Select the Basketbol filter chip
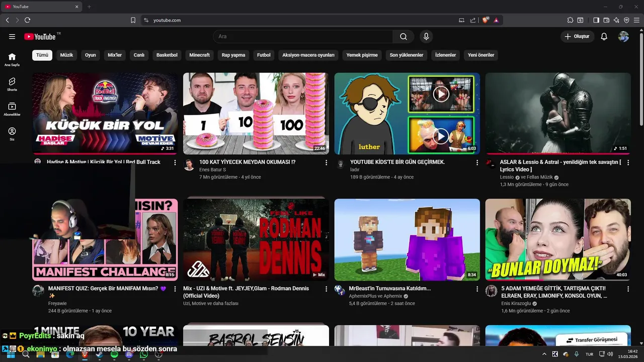Image resolution: width=644 pixels, height=362 pixels. point(167,55)
